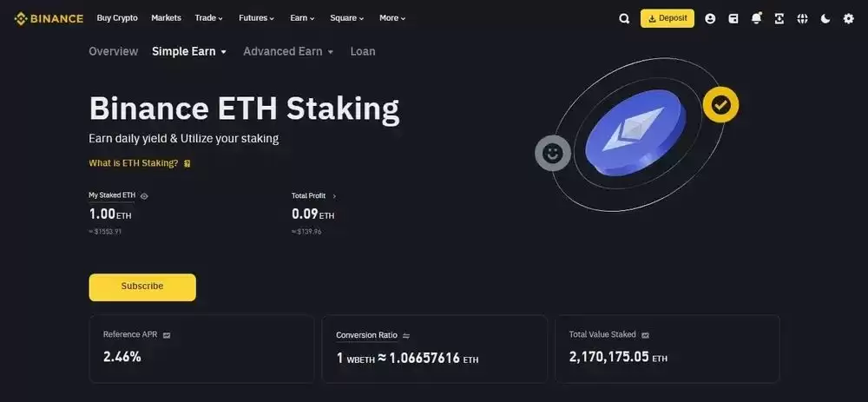Swap the Conversion Ratio direction

coord(406,335)
